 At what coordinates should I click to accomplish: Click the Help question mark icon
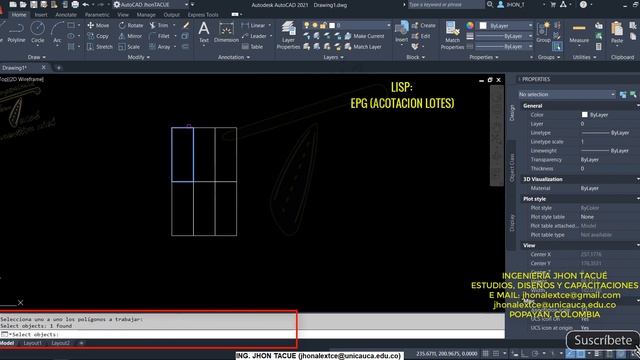583,4
